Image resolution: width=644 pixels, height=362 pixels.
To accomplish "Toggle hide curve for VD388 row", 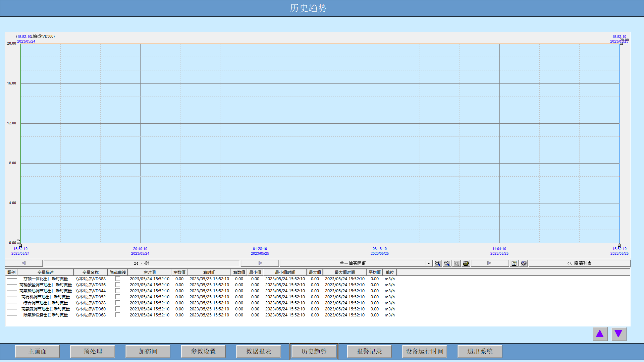I will [118, 279].
